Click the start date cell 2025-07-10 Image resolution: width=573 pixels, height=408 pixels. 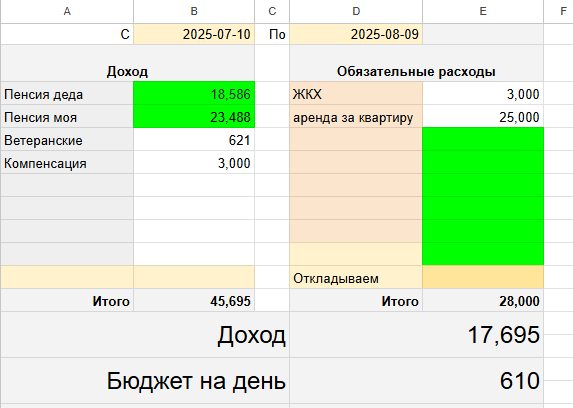coord(194,34)
